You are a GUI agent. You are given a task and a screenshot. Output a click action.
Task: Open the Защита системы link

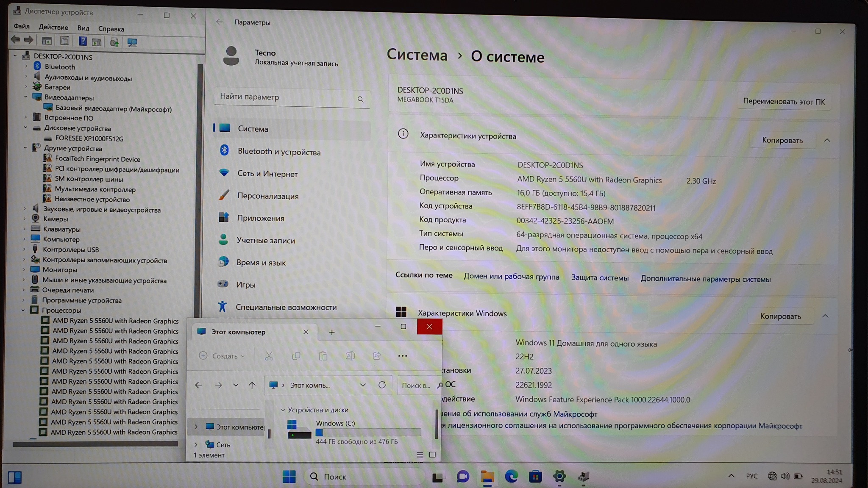pos(599,278)
